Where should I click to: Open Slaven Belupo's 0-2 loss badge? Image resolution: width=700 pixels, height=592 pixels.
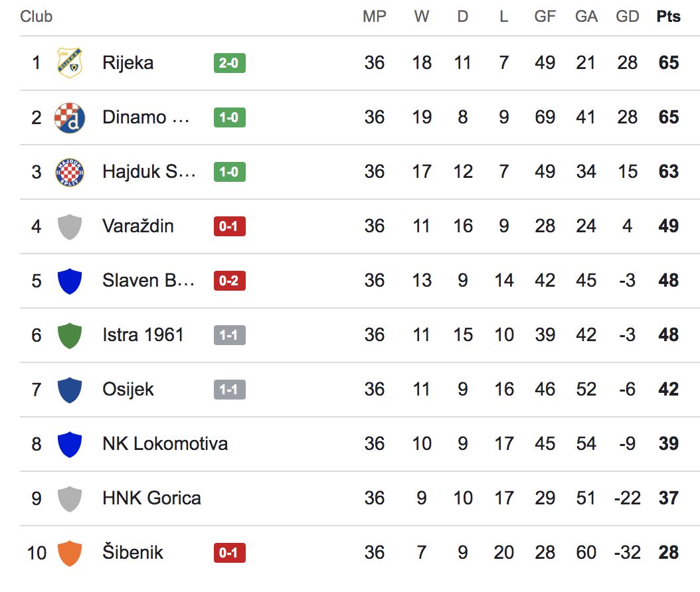[229, 281]
